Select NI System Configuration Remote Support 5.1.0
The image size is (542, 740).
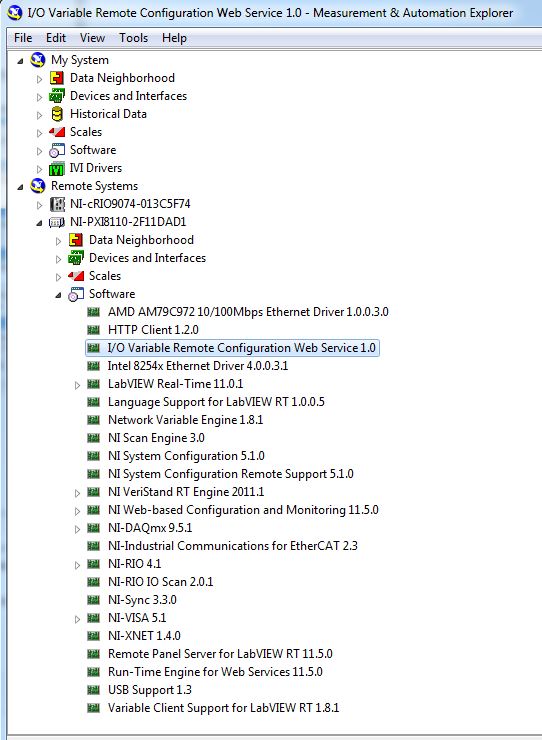tap(230, 474)
